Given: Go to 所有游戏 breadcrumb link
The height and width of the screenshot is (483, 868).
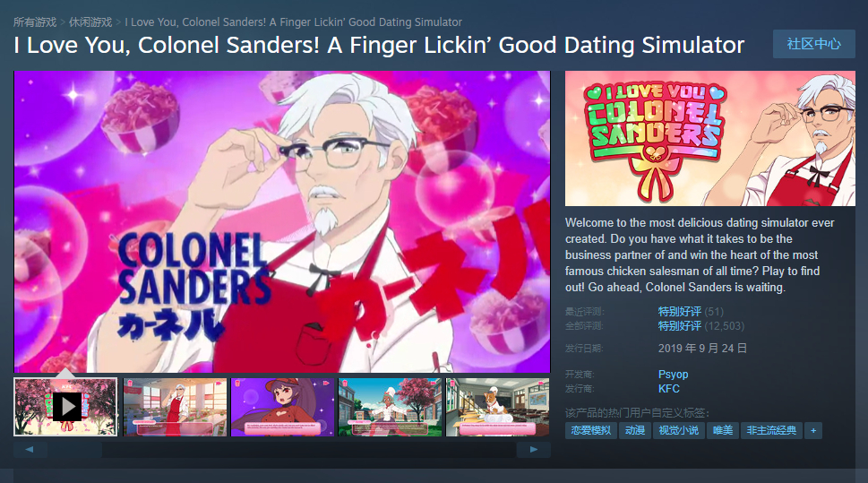Looking at the screenshot, I should (x=35, y=22).
